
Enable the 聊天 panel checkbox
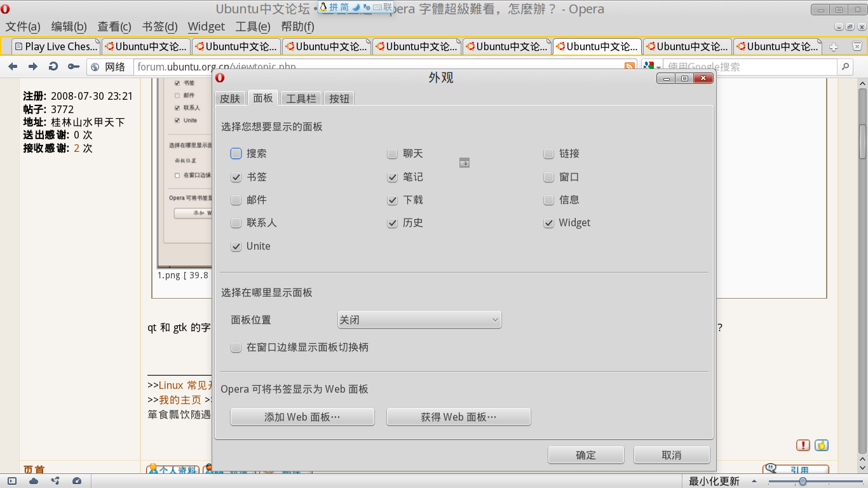click(x=393, y=154)
